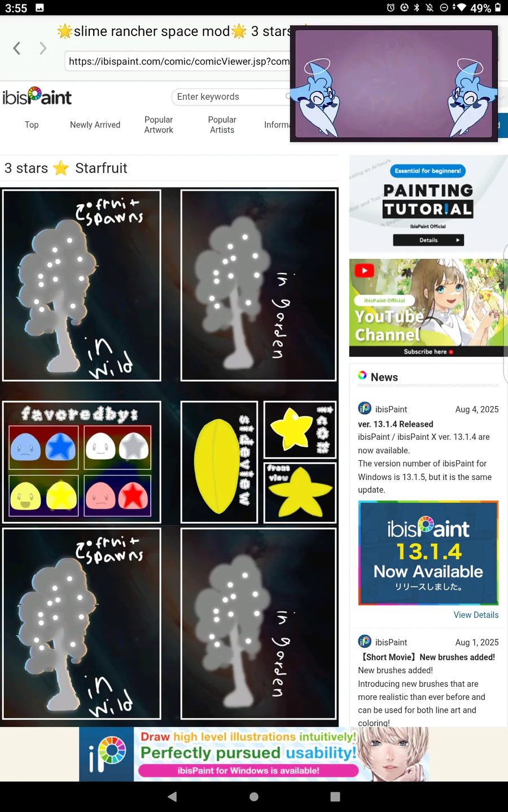Tap the Android home circle button
508x812 pixels.
[x=254, y=796]
